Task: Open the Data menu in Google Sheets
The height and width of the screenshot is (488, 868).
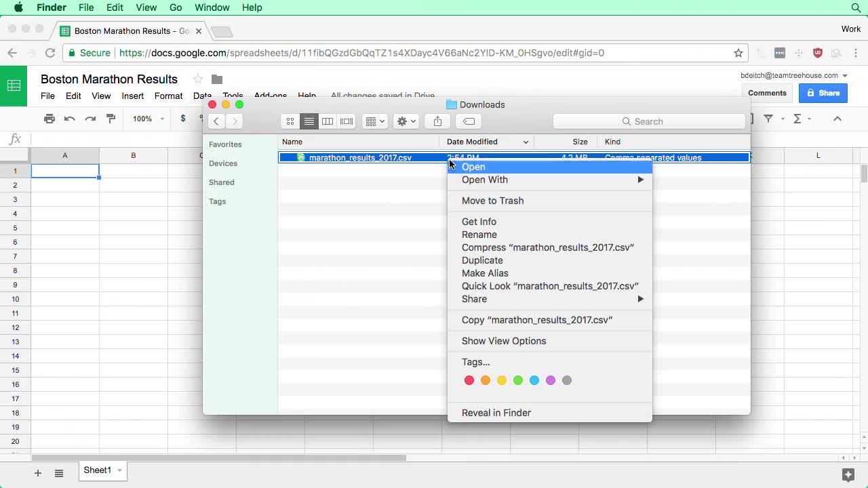Action: [x=202, y=96]
